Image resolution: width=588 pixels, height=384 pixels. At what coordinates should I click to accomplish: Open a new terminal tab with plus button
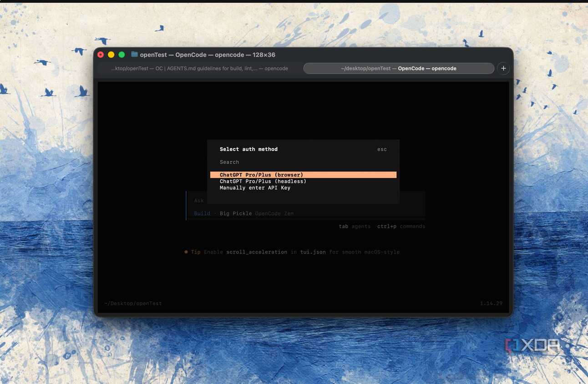pos(503,68)
